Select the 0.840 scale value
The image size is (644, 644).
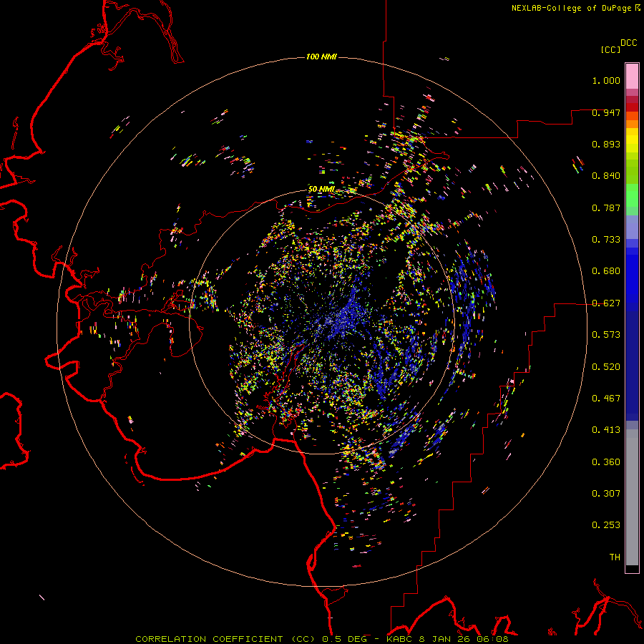pos(606,176)
